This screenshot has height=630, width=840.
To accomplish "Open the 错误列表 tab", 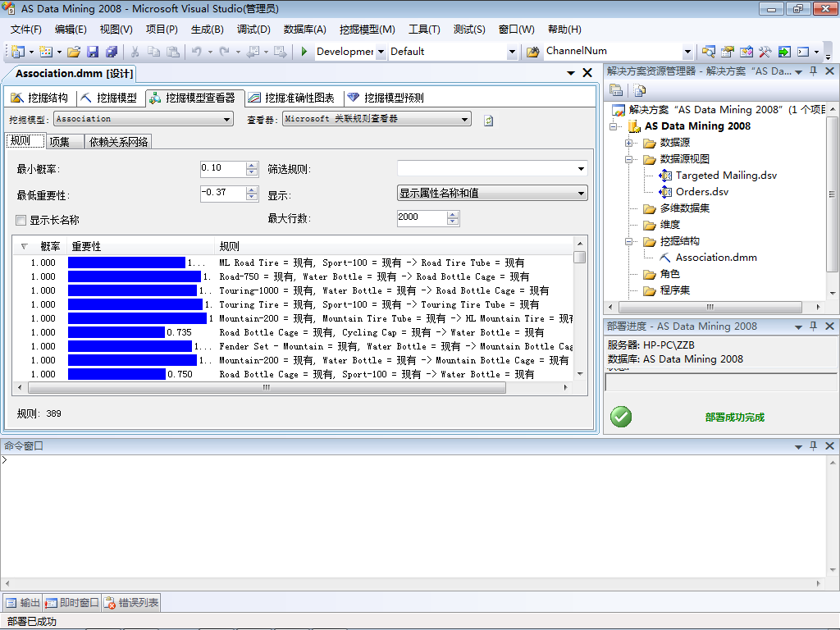I will [131, 603].
